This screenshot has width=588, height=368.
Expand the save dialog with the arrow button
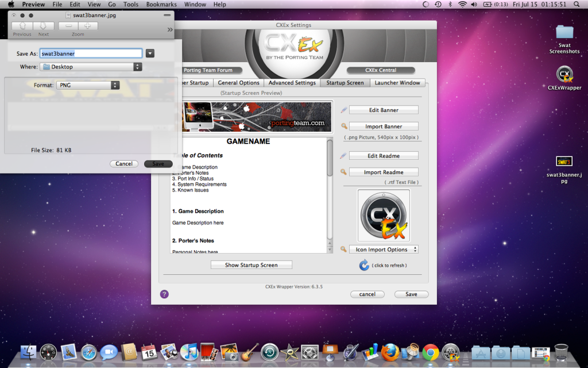(150, 53)
